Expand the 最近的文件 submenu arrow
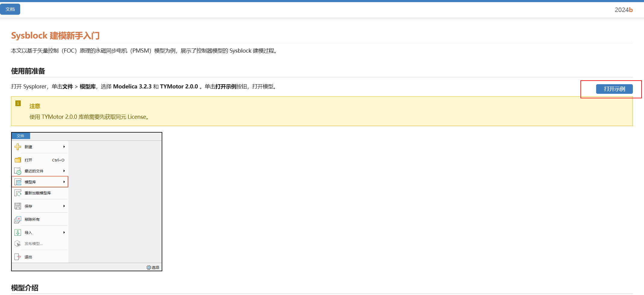Image resolution: width=644 pixels, height=295 pixels. pyautogui.click(x=64, y=171)
